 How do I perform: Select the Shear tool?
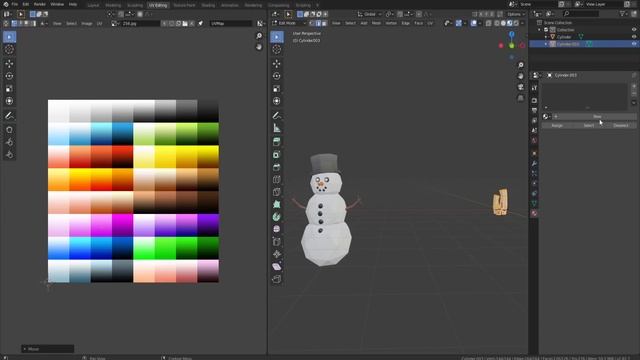[277, 267]
